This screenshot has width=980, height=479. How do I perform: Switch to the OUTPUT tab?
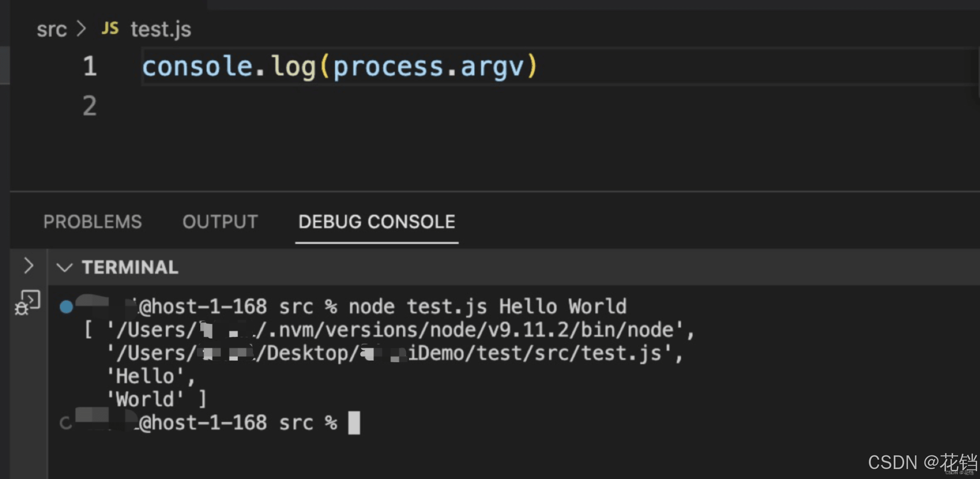(220, 222)
